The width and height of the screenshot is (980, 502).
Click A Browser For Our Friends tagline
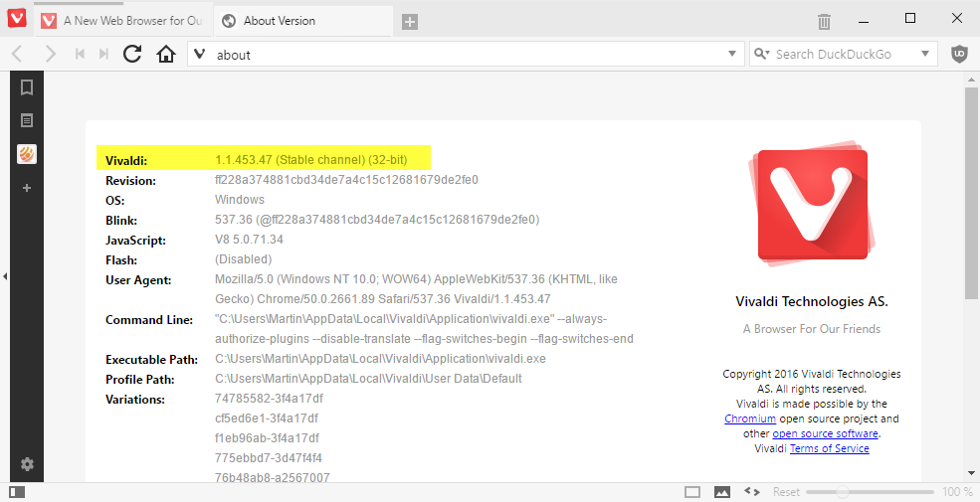coord(811,329)
